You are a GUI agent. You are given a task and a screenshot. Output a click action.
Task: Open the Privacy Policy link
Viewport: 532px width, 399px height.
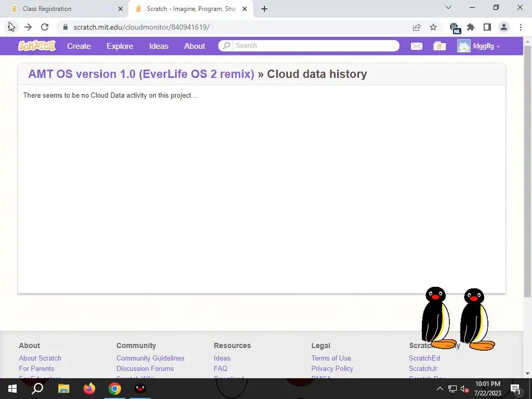(332, 368)
